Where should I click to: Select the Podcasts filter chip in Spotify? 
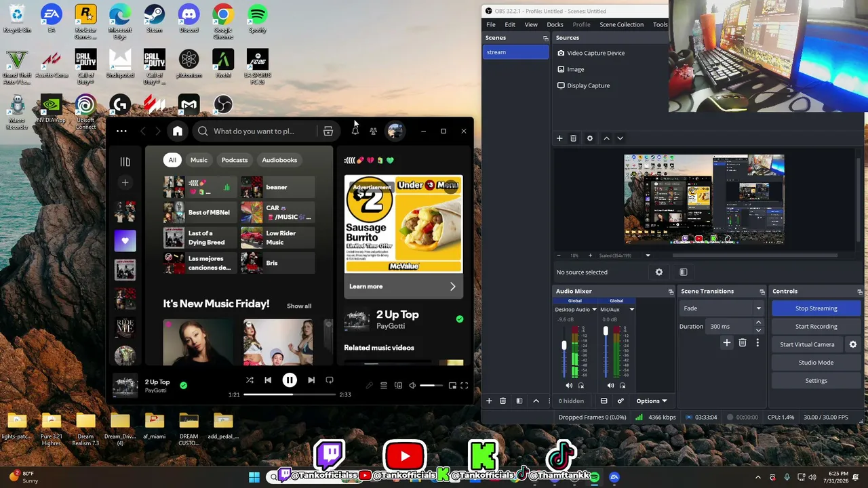235,160
